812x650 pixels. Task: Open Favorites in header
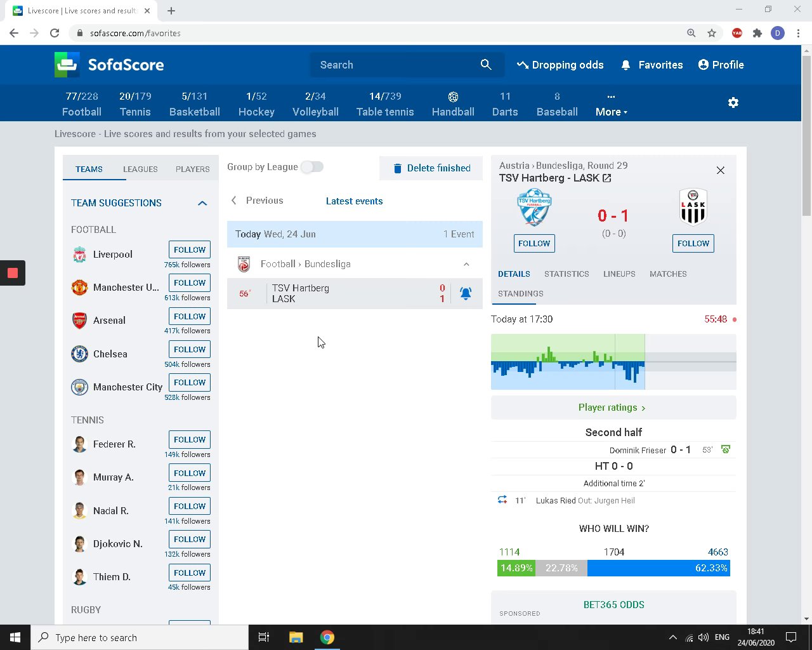pos(652,65)
